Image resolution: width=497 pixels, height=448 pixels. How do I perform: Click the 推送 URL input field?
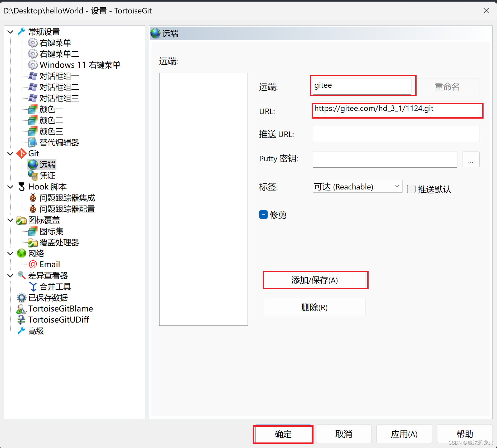pyautogui.click(x=396, y=134)
